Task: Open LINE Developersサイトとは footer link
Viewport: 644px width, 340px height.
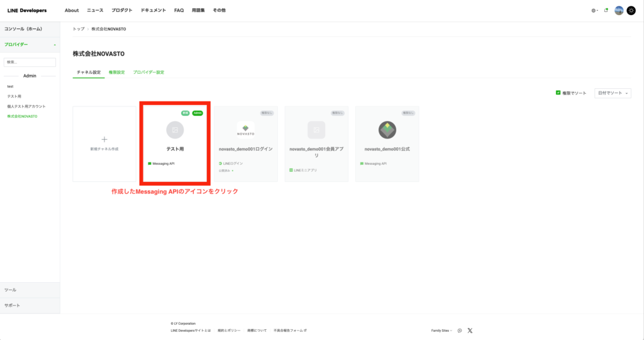Action: pyautogui.click(x=191, y=331)
